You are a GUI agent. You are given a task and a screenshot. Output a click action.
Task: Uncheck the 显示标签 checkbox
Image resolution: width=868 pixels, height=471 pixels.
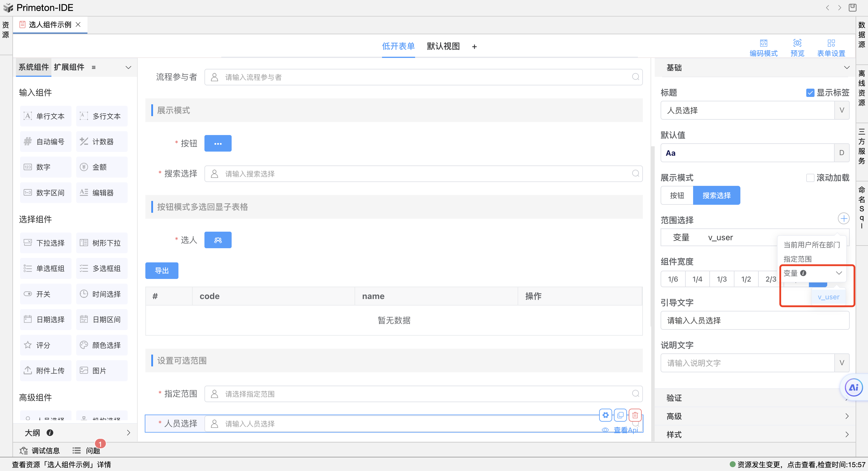pos(810,93)
